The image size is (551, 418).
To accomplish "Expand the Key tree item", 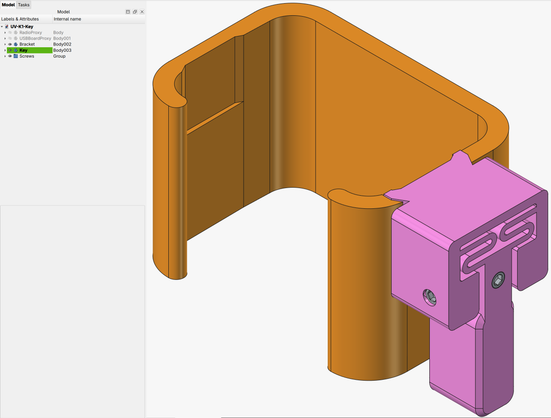I will pos(5,50).
